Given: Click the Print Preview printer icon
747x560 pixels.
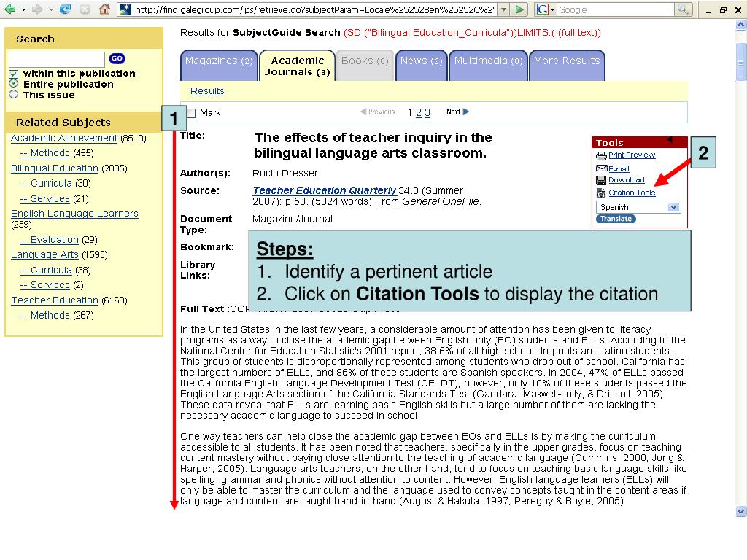Looking at the screenshot, I should [x=601, y=155].
